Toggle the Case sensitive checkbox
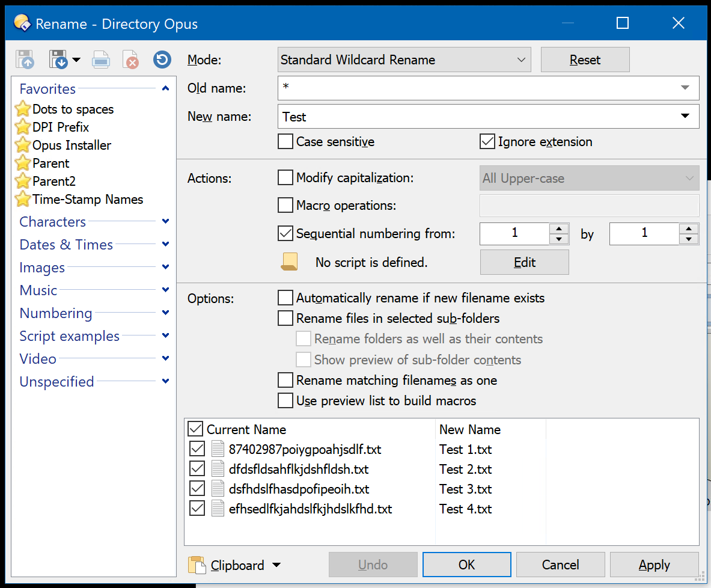 click(x=285, y=141)
